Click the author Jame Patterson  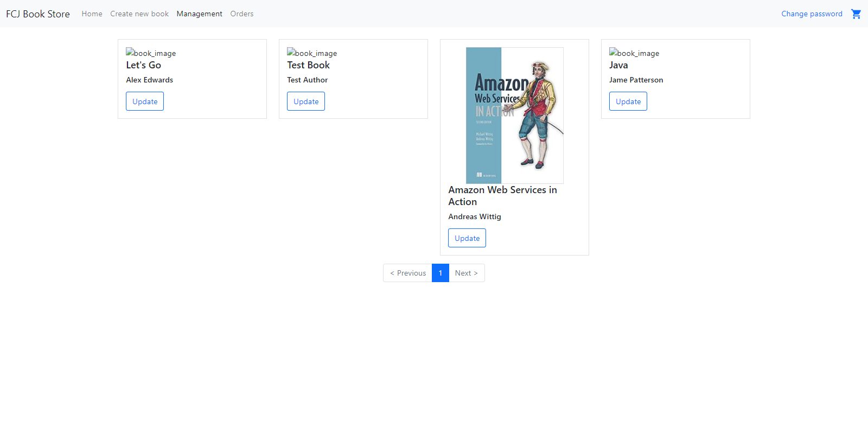click(x=636, y=80)
